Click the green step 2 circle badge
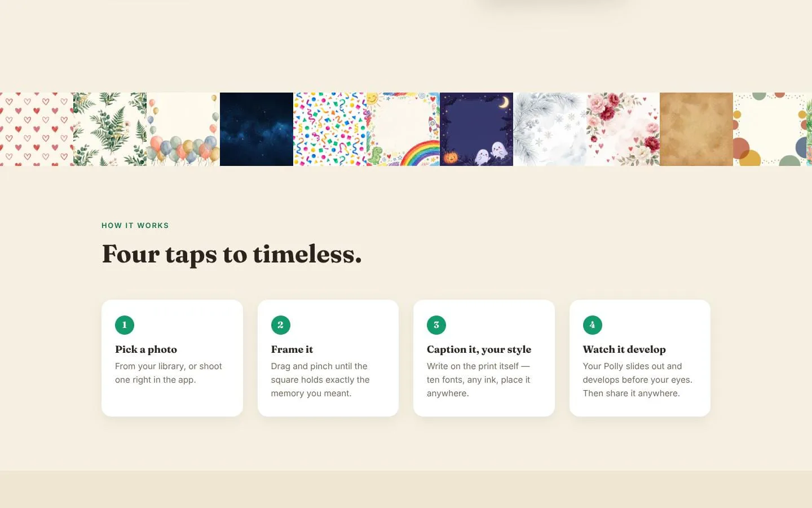This screenshot has width=812, height=508. 280,325
